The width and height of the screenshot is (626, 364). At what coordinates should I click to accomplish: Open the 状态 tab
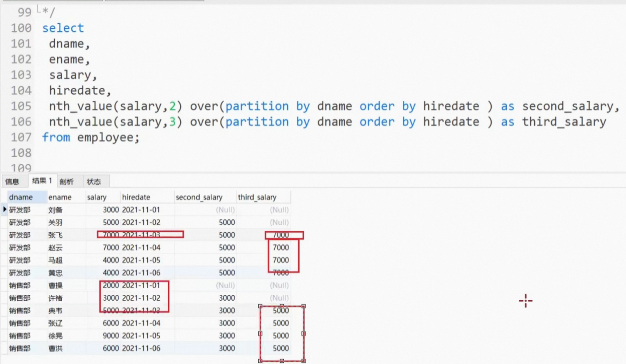(94, 181)
